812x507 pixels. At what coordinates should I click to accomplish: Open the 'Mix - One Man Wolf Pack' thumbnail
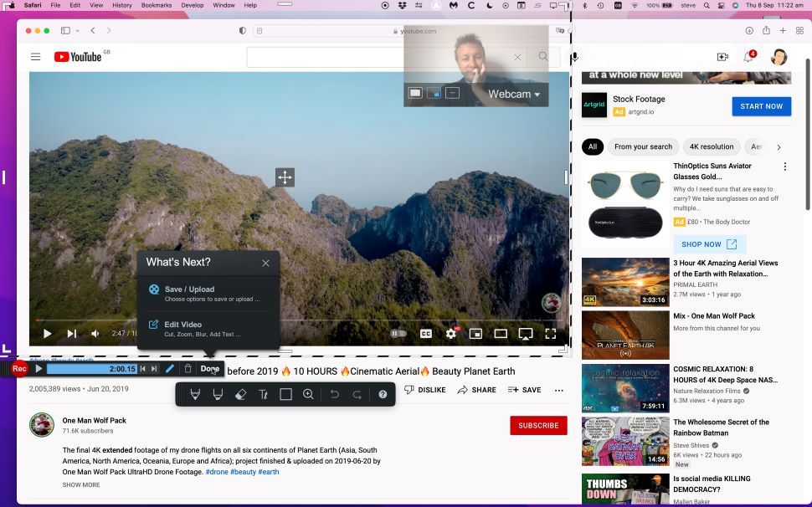pyautogui.click(x=624, y=334)
